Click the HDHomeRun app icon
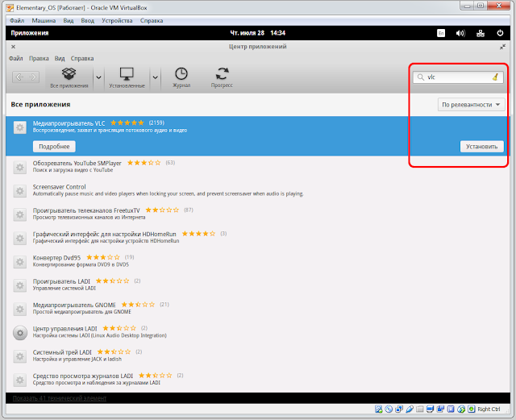The height and width of the screenshot is (420, 516). (x=19, y=238)
